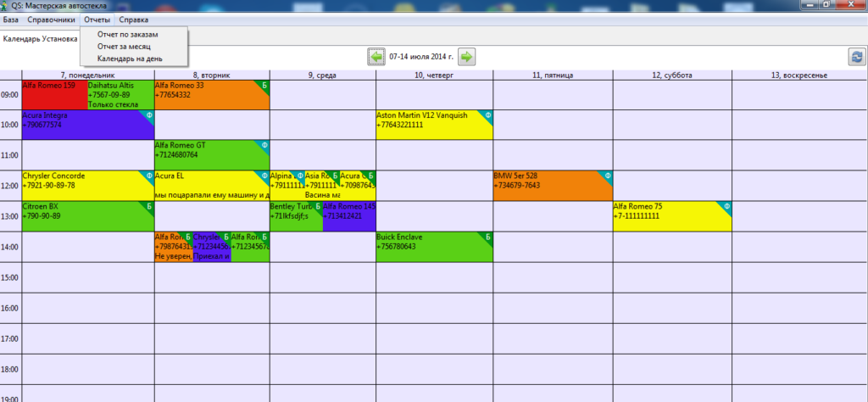Click the Ф badge on the Alfa Romeo GT appointment
The height and width of the screenshot is (402, 868).
tap(264, 145)
